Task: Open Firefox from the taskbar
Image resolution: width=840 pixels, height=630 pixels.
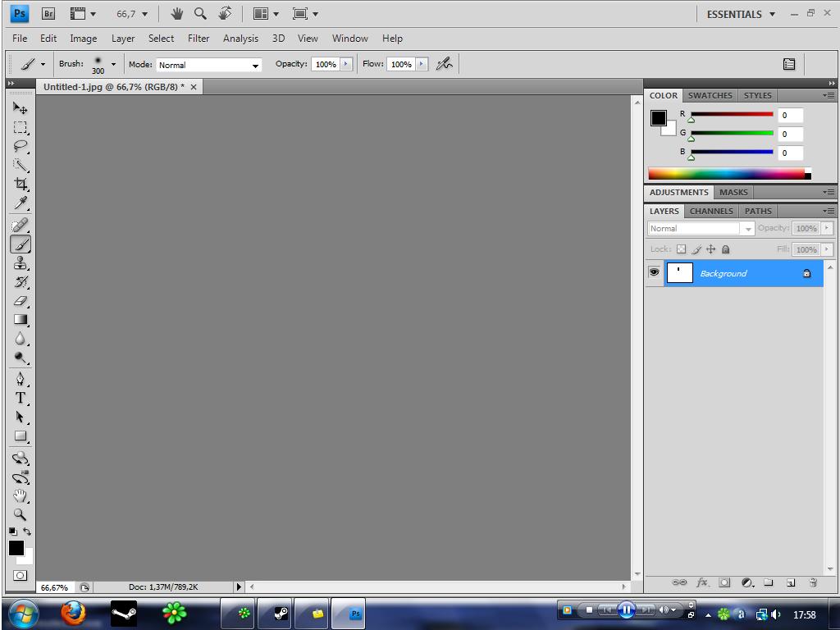Action: (x=73, y=614)
